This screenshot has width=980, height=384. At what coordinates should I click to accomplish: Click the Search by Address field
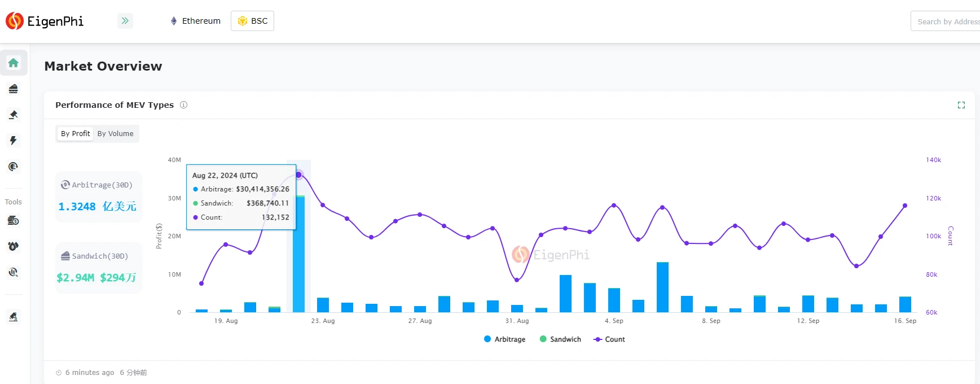pyautogui.click(x=948, y=21)
